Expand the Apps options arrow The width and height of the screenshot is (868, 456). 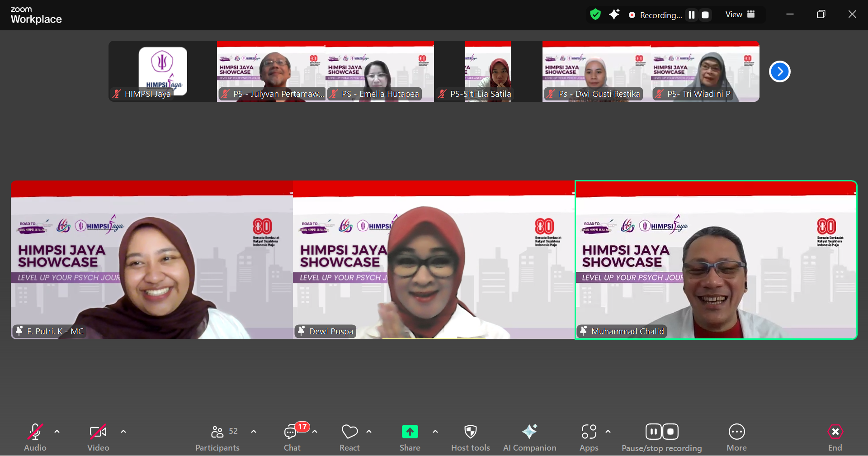tap(608, 432)
